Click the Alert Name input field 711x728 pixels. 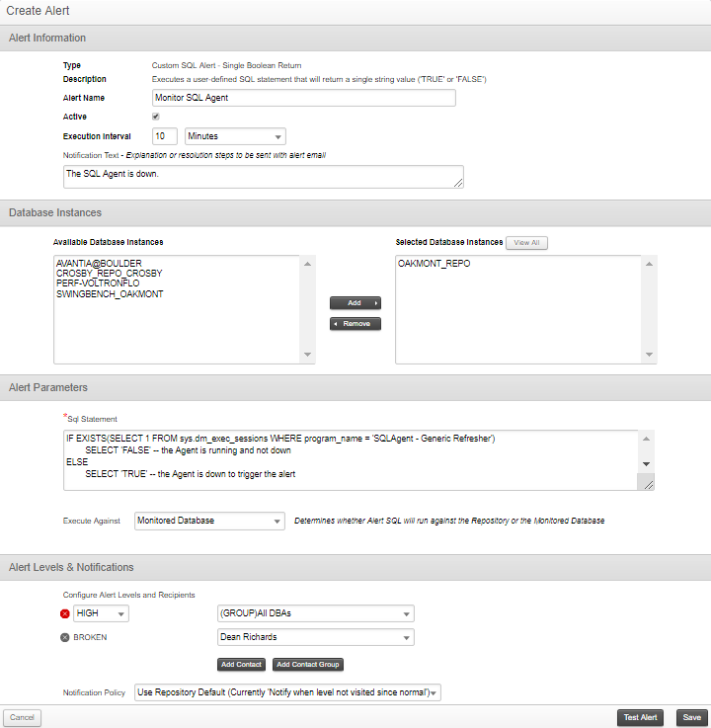[304, 98]
